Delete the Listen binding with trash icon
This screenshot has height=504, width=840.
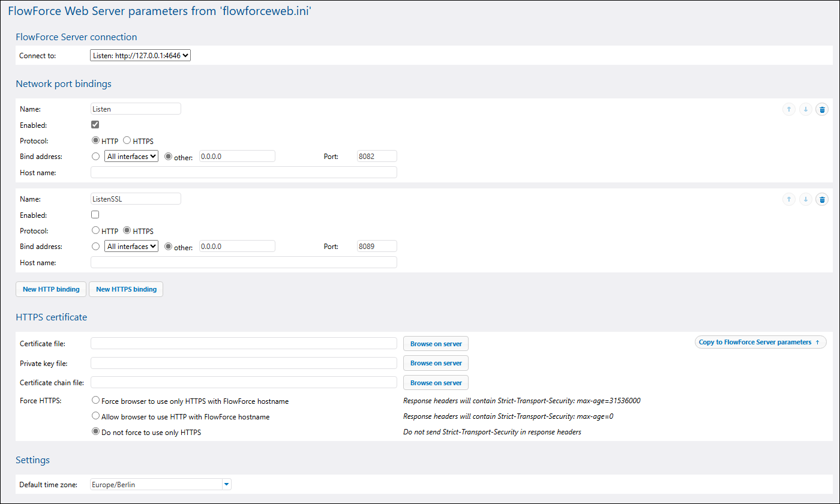822,109
